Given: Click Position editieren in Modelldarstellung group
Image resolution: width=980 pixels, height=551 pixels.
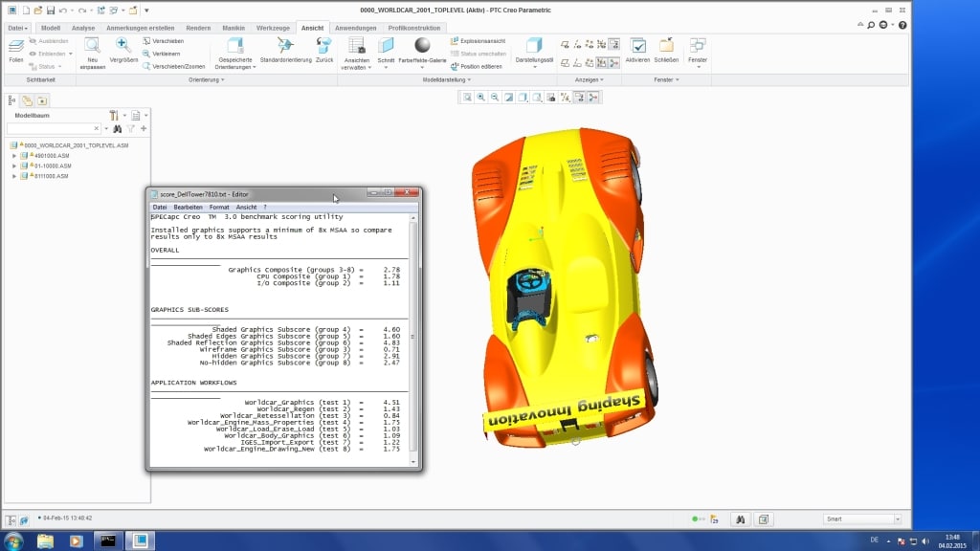Looking at the screenshot, I should tap(477, 66).
